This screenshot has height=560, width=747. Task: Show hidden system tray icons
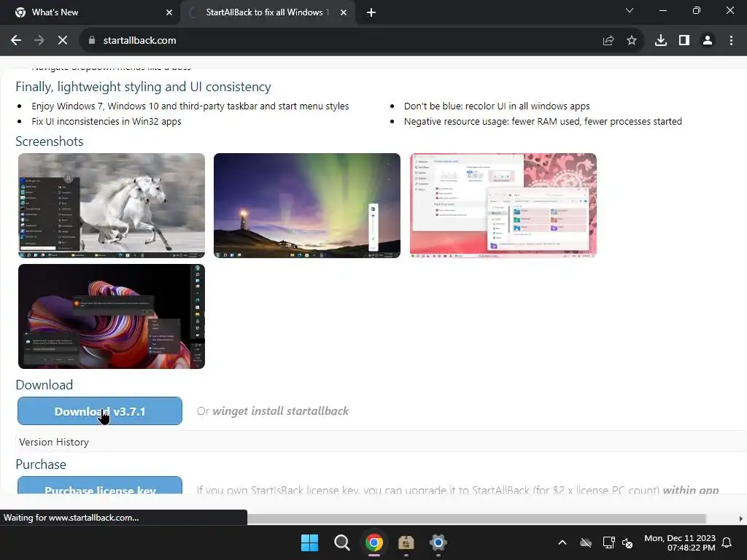562,542
